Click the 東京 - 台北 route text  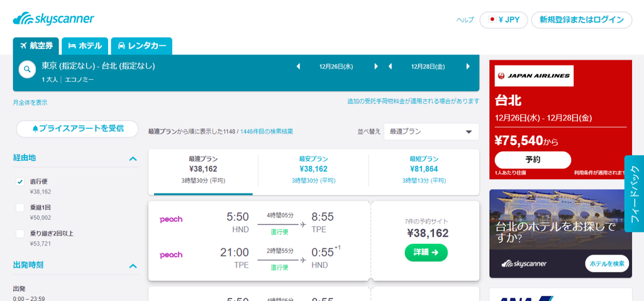(x=98, y=66)
